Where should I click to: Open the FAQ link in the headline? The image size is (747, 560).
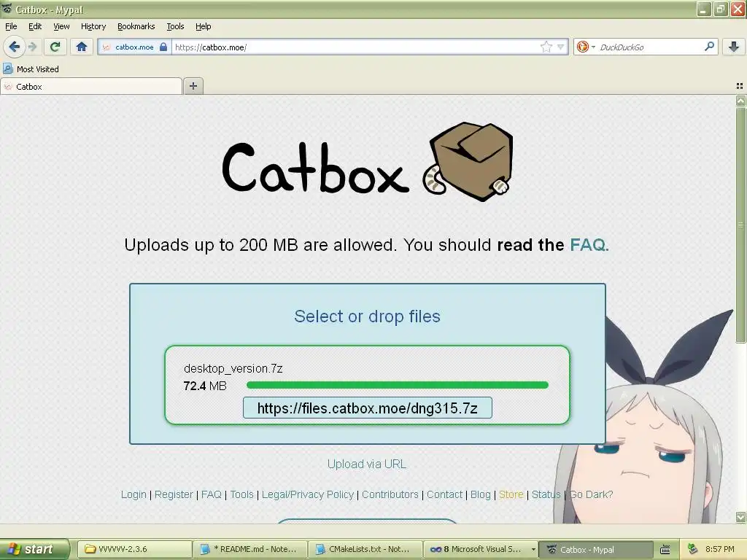[589, 245]
